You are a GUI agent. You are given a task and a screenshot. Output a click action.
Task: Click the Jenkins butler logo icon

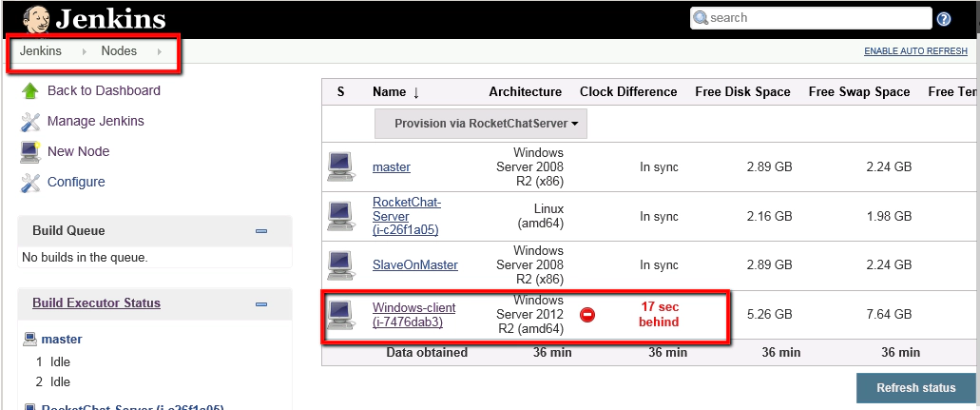35,20
